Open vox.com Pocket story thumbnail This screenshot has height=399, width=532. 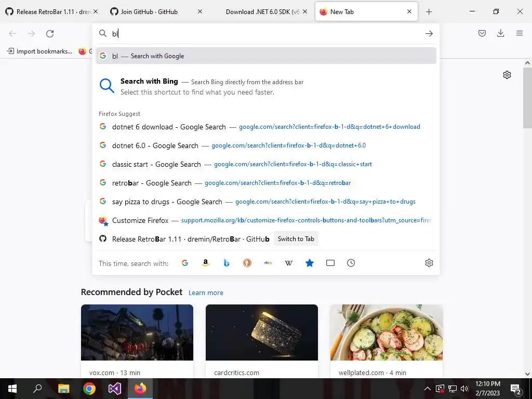[137, 332]
